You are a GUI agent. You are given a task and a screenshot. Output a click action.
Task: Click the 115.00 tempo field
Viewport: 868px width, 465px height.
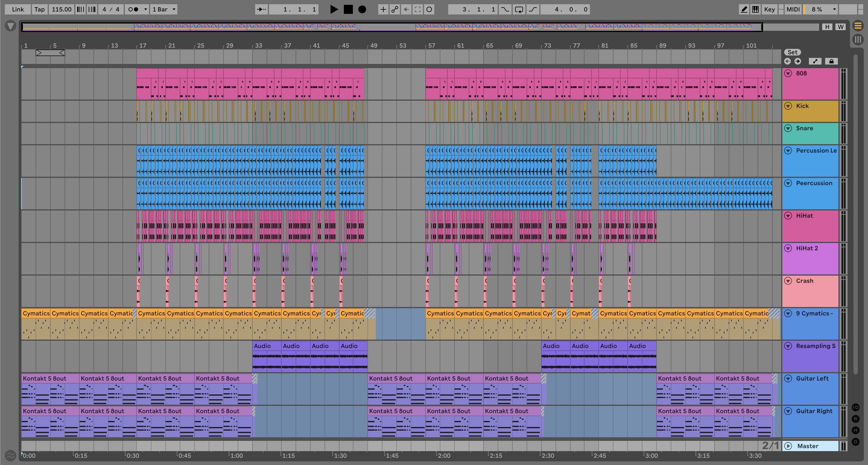(x=61, y=9)
